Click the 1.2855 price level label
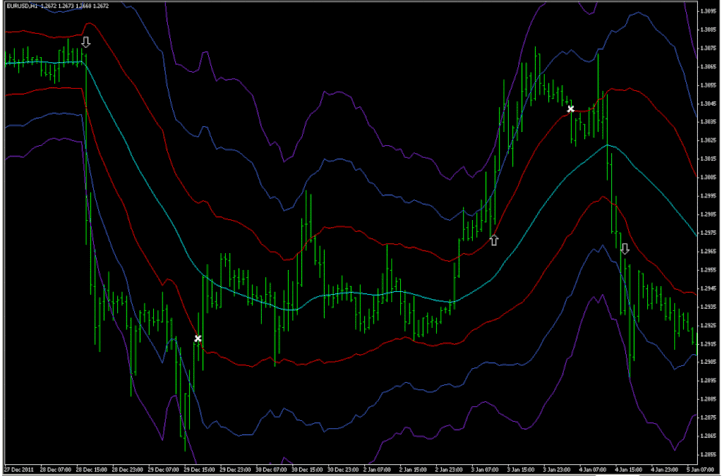 [x=709, y=454]
